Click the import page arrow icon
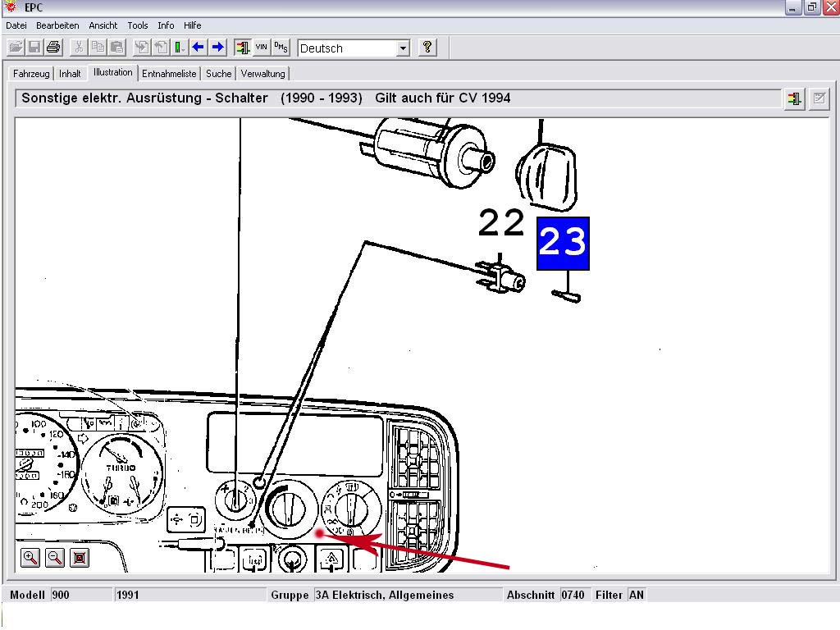 click(x=141, y=48)
